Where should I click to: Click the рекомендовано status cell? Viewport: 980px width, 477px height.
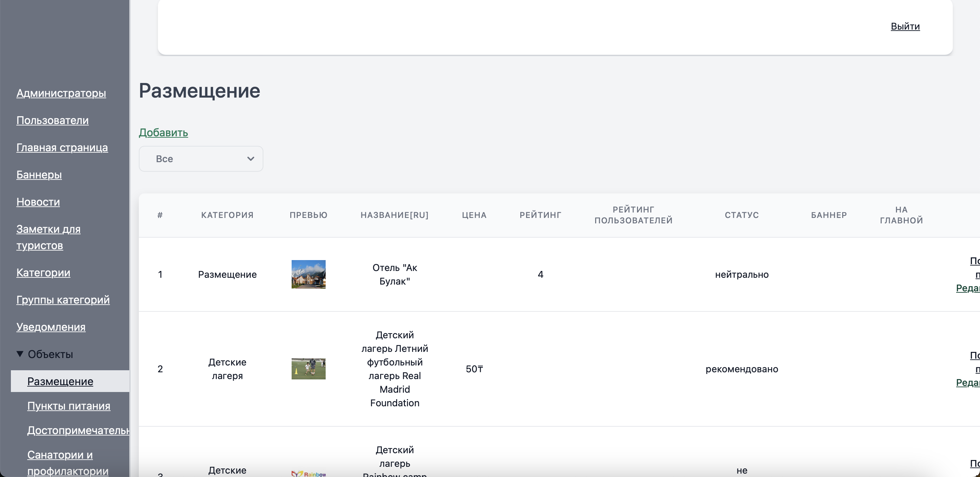pos(741,369)
